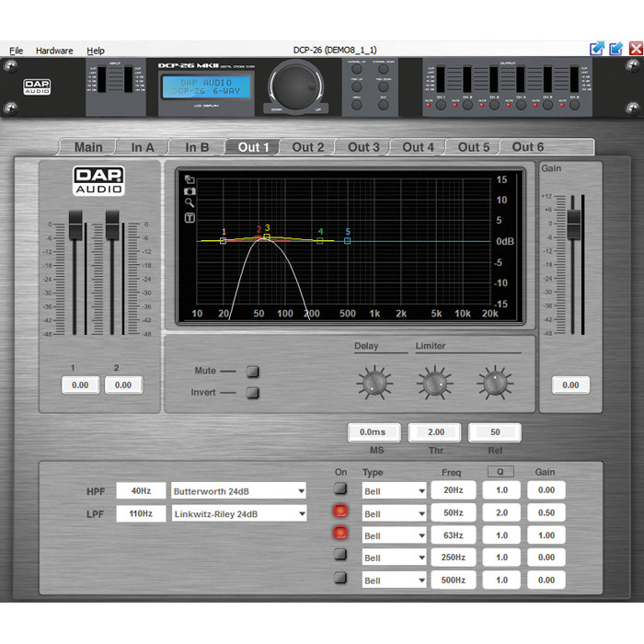The image size is (644, 644).
Task: Open the Hardware menu
Action: [54, 51]
